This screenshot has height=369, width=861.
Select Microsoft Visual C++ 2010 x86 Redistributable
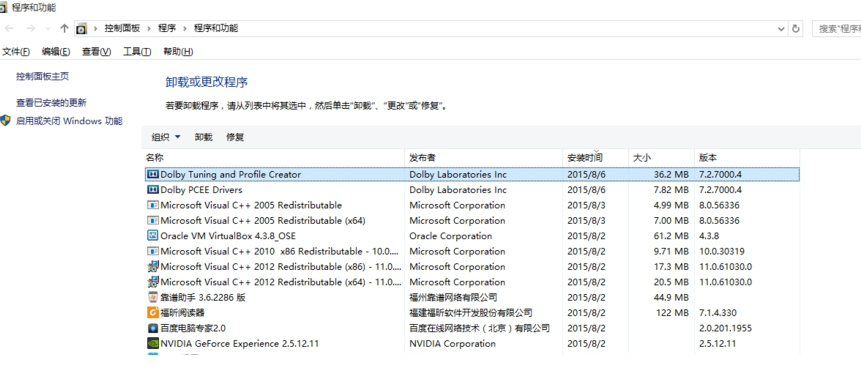coord(472,251)
